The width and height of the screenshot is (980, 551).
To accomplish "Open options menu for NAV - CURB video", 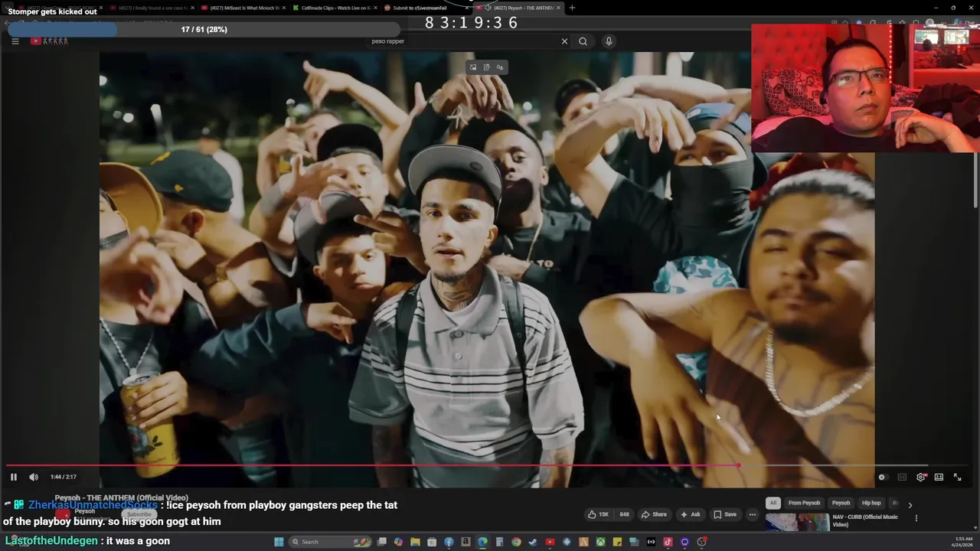I will [916, 518].
